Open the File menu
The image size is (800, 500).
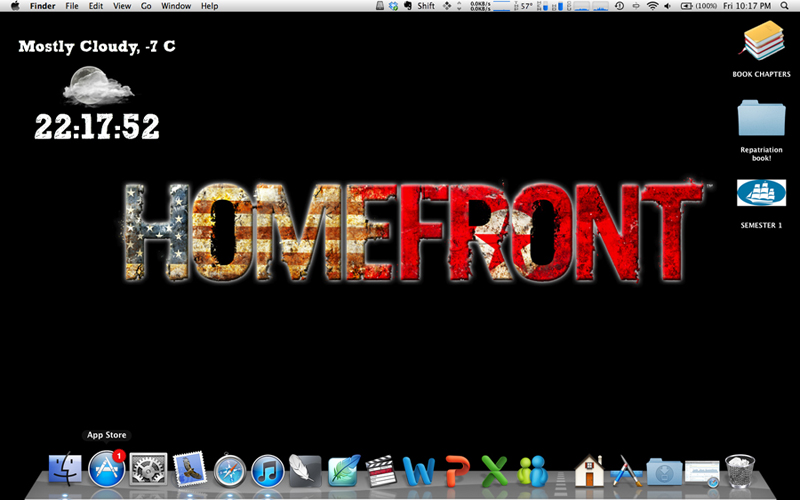[x=72, y=6]
